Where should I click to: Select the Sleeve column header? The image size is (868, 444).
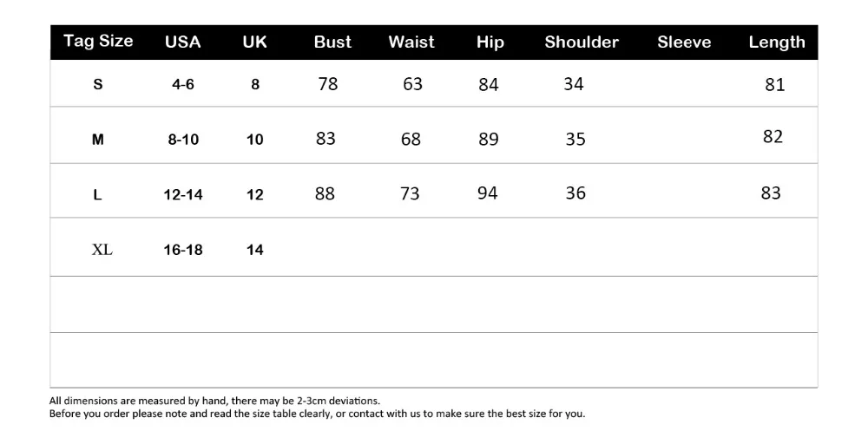684,42
